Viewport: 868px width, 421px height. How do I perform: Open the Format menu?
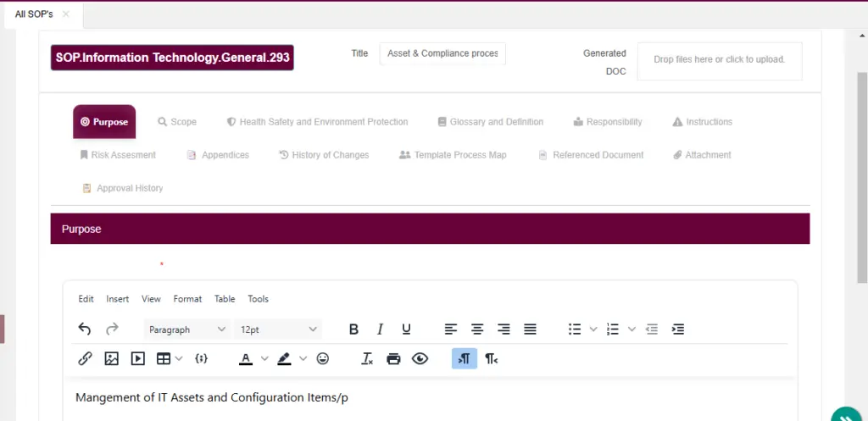tap(187, 299)
